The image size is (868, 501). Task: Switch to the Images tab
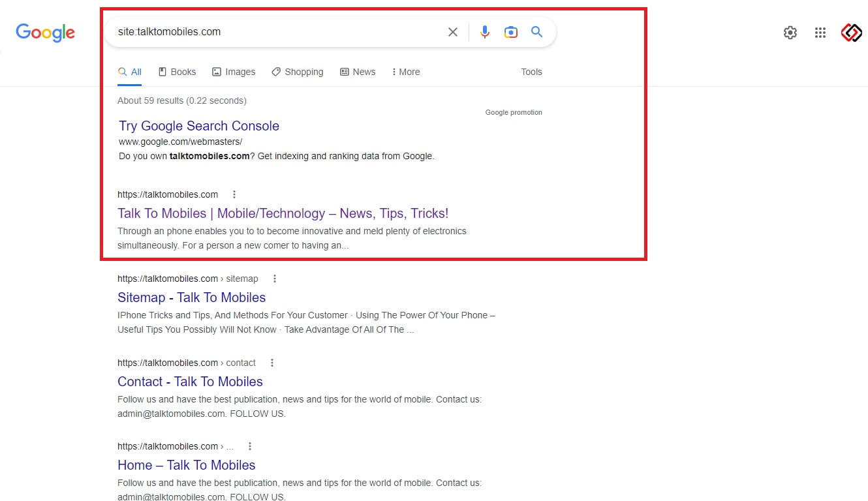coord(234,72)
